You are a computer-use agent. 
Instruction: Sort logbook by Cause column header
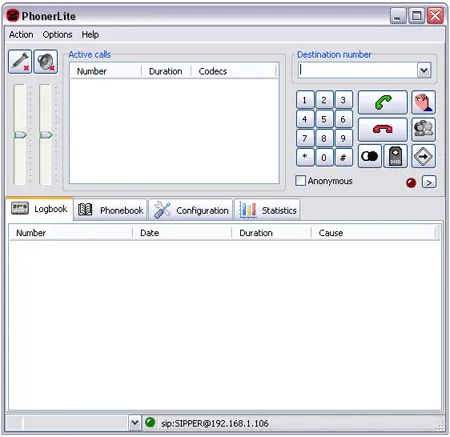click(x=373, y=233)
